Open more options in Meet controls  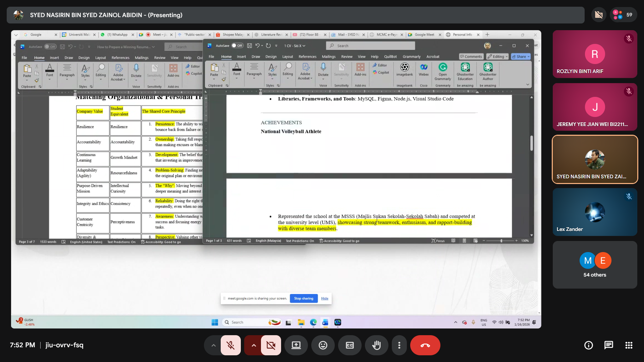click(x=399, y=345)
